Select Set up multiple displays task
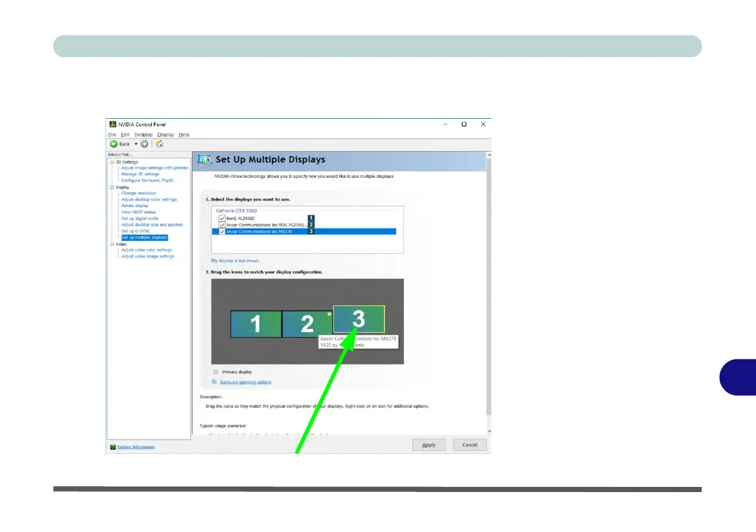 coord(144,237)
